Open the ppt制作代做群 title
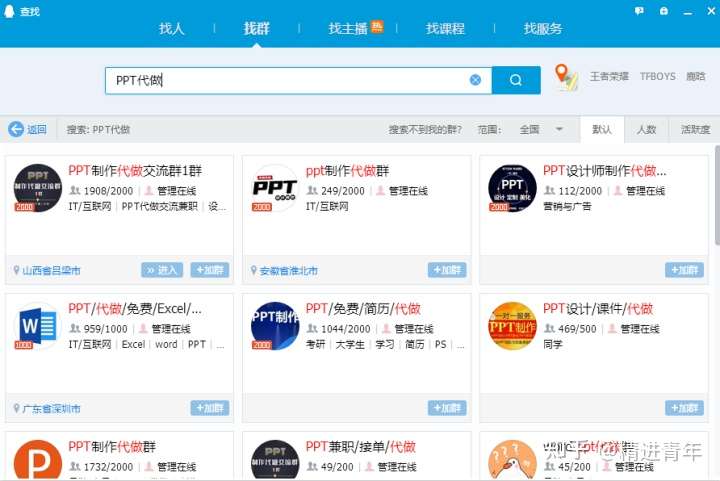The image size is (720, 481). (347, 171)
